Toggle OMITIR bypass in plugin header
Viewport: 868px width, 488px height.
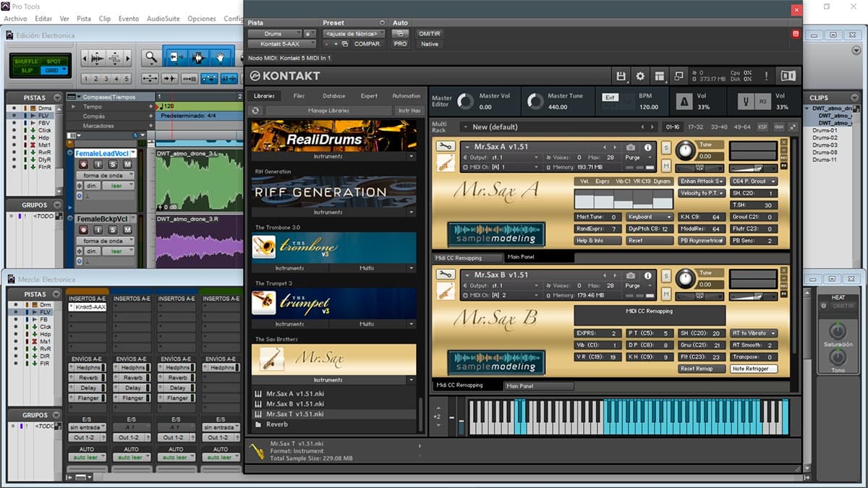429,34
